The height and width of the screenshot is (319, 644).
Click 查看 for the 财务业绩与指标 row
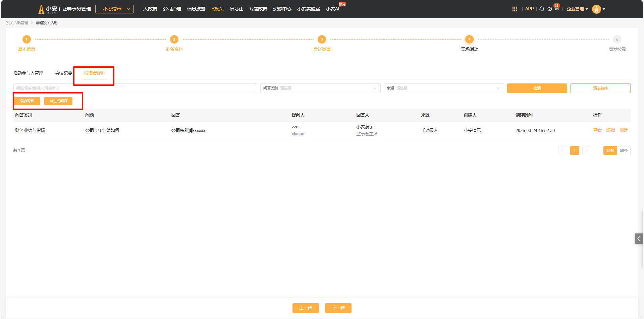597,130
